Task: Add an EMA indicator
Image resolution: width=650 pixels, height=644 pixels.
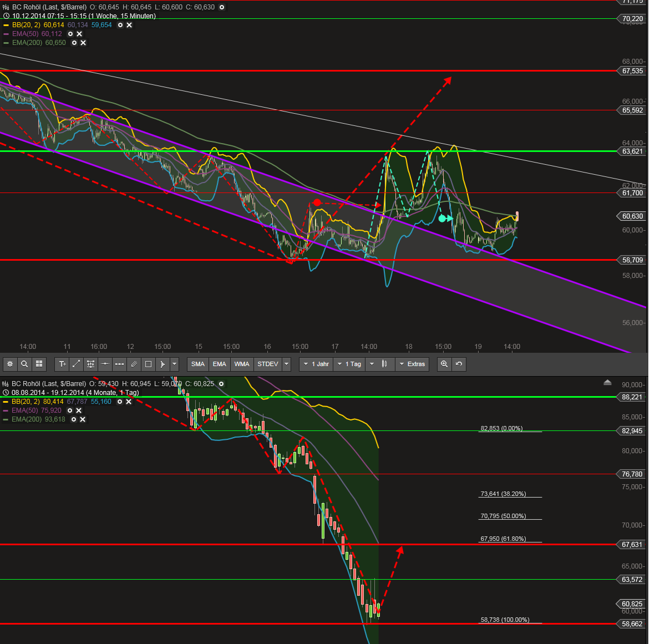Action: 219,364
